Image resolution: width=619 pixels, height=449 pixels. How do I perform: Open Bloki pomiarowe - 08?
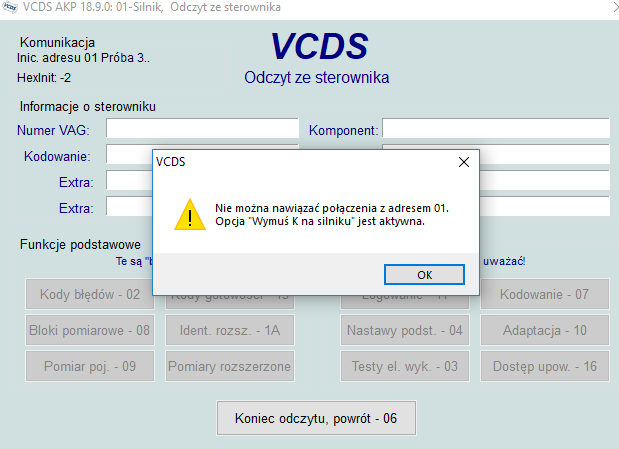coord(90,330)
